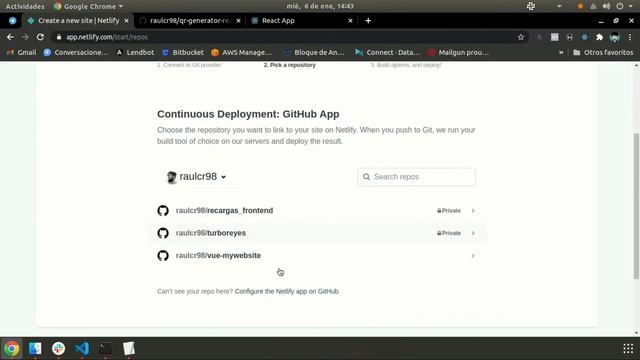
Task: Open a new browser tab
Action: pyautogui.click(x=368, y=20)
